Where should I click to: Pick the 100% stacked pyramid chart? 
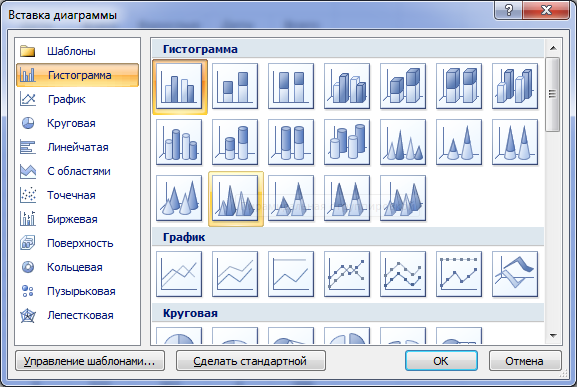pos(347,198)
